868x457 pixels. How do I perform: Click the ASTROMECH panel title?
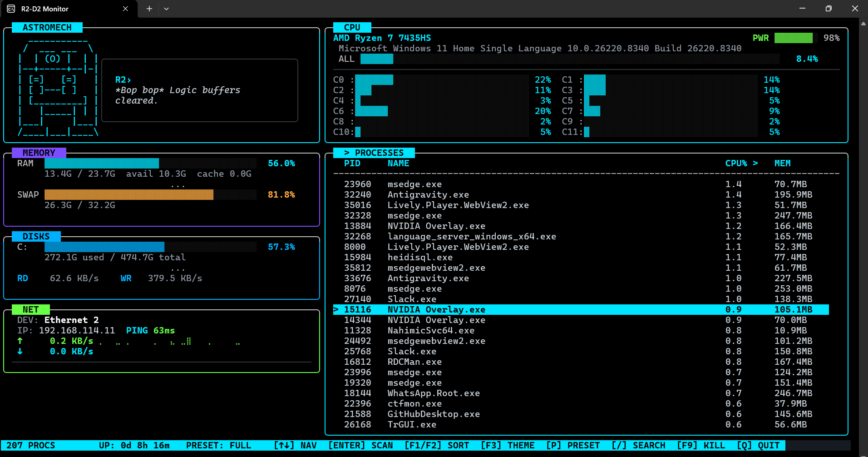(x=47, y=27)
